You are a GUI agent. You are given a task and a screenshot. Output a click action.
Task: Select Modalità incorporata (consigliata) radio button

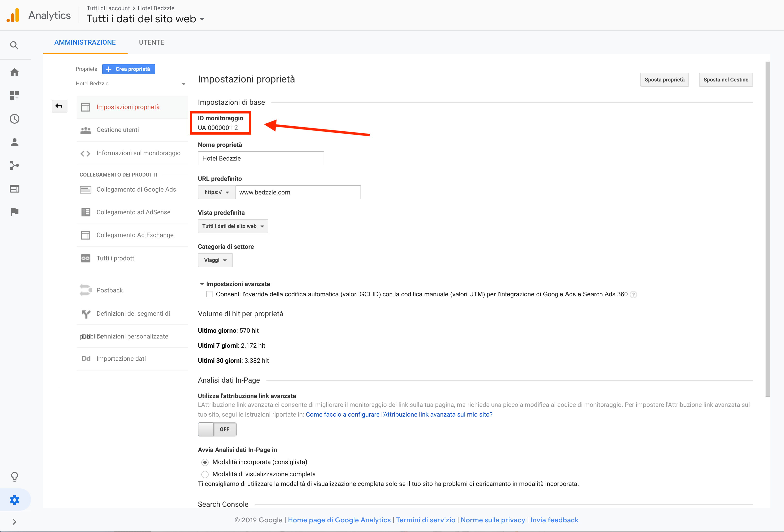pos(205,462)
